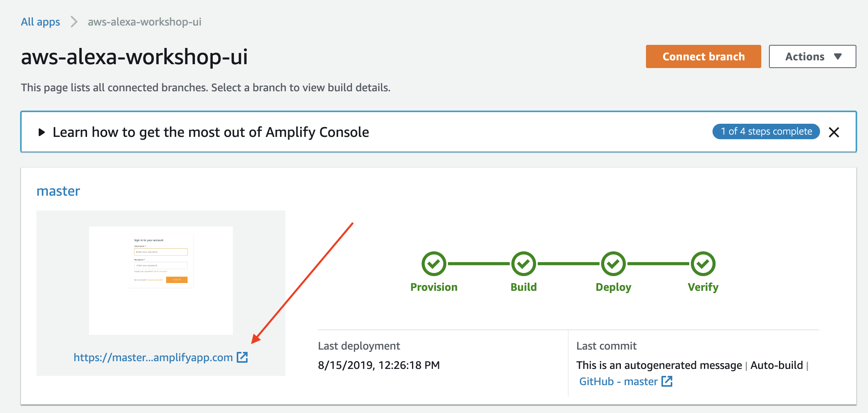Click the app preview sign-in thumbnail

pos(161,281)
